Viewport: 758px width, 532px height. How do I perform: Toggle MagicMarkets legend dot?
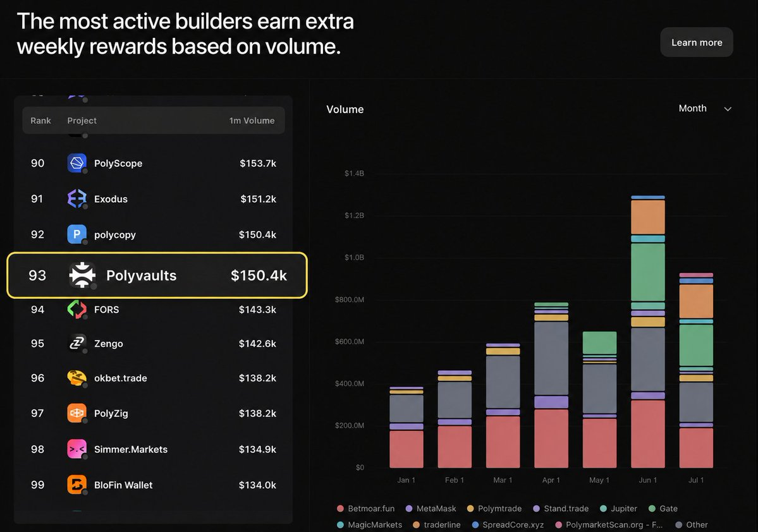click(x=340, y=525)
